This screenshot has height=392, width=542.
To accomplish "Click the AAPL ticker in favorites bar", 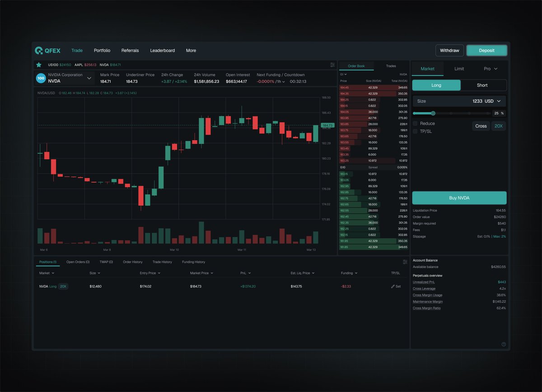I will (86, 65).
